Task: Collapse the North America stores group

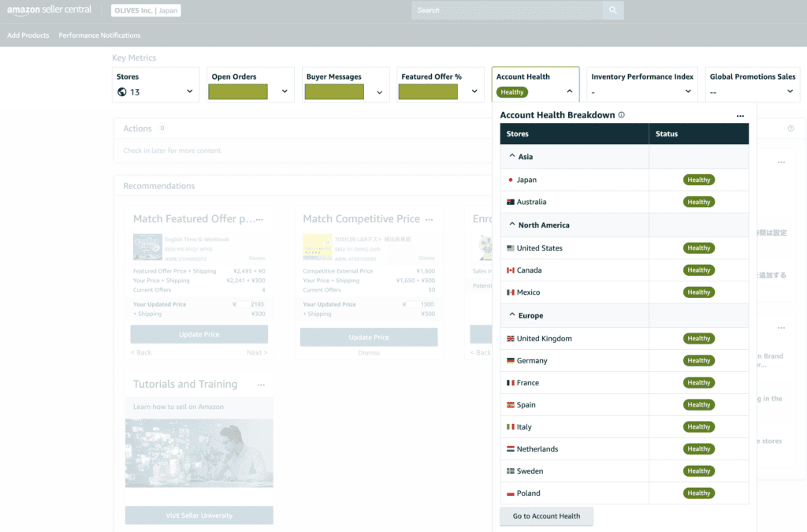Action: (512, 225)
